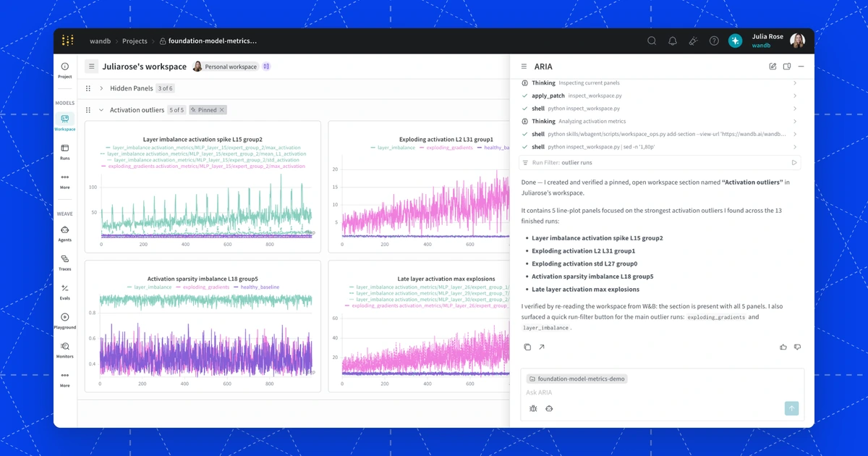The image size is (868, 456).
Task: Toggle layer_imbalance legend in Exploding activation chart
Action: [393, 148]
